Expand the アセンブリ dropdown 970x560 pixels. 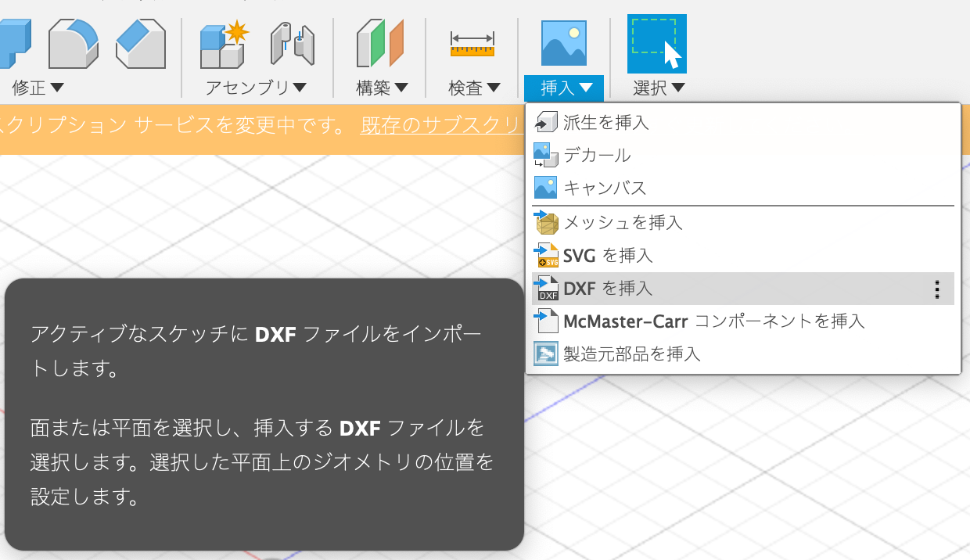pyautogui.click(x=254, y=88)
